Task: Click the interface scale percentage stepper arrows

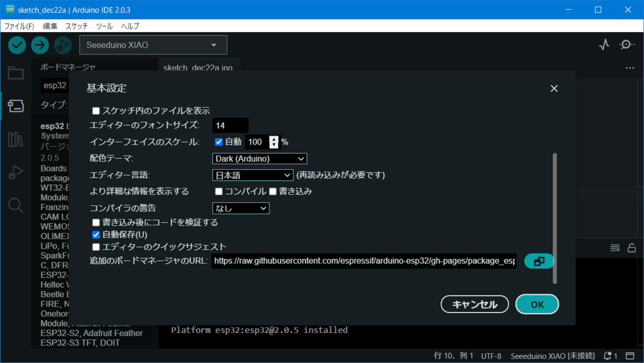Action: [x=274, y=142]
